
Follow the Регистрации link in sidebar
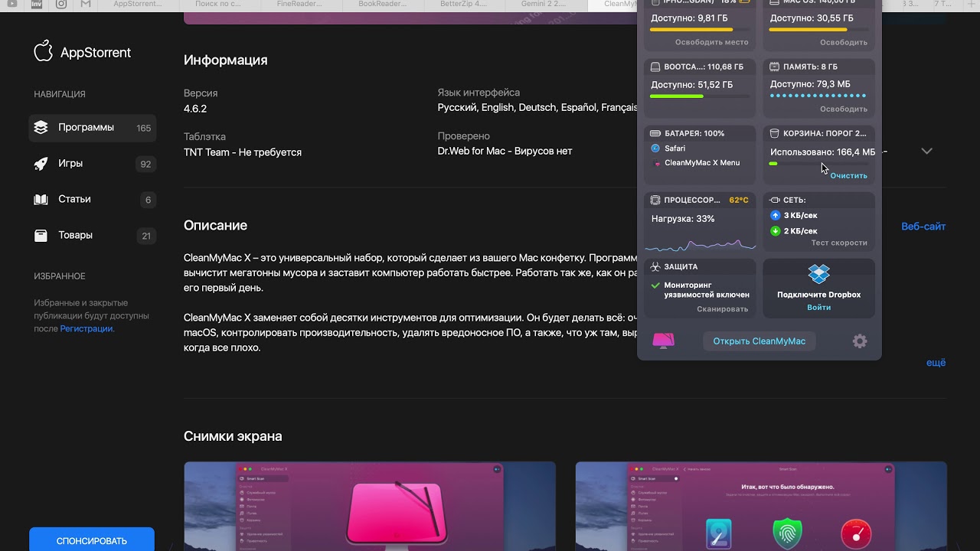[x=87, y=329]
